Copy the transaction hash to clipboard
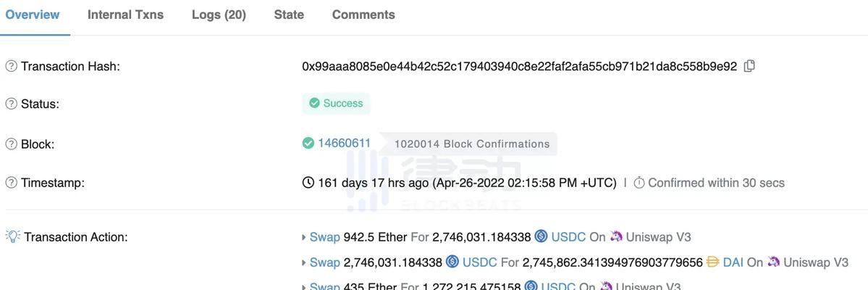 [x=749, y=66]
